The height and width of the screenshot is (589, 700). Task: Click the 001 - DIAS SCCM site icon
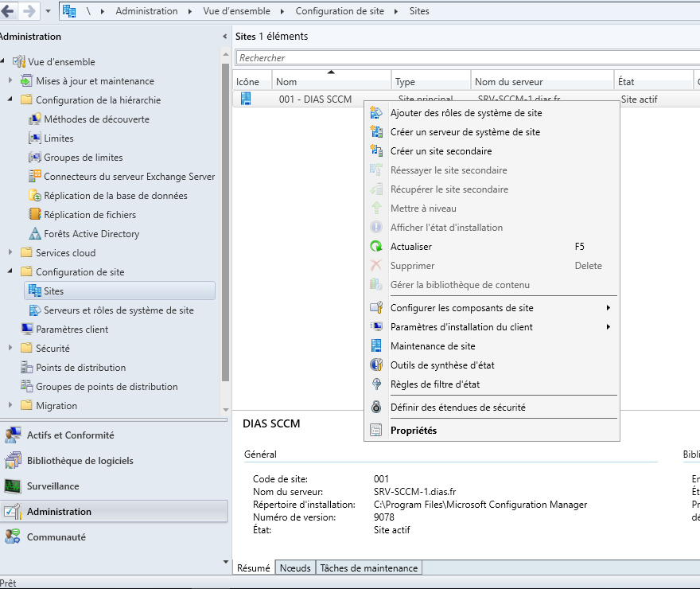tap(246, 99)
